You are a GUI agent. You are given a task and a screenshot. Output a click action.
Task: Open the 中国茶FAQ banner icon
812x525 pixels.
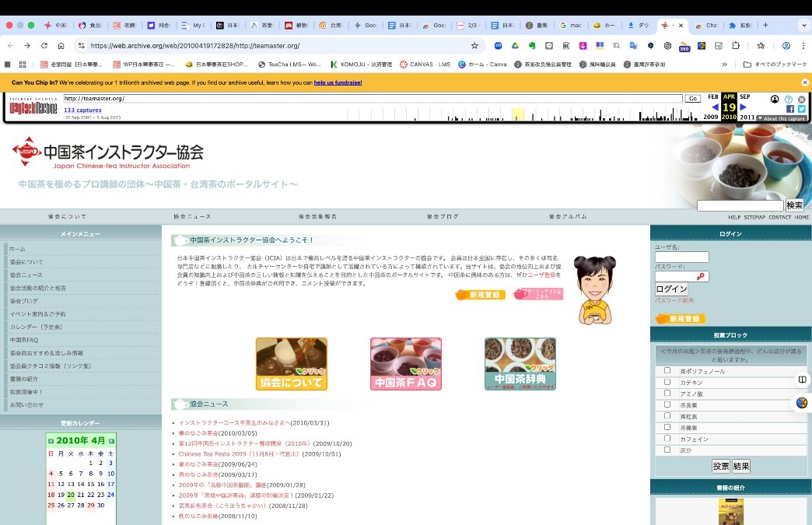[405, 363]
